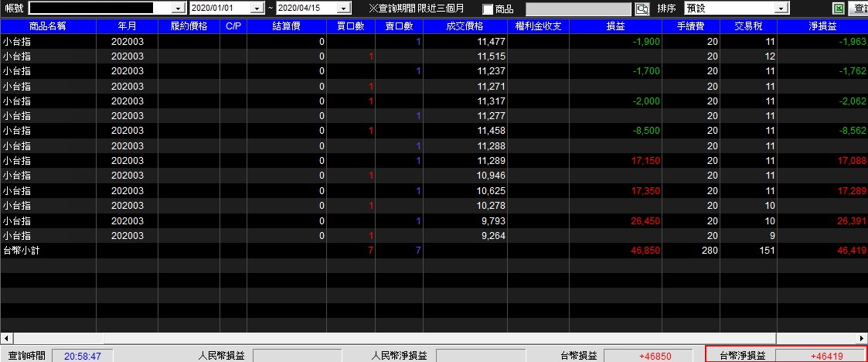Click the subtotal fee value 280
Image resolution: width=868 pixels, height=362 pixels.
point(710,251)
